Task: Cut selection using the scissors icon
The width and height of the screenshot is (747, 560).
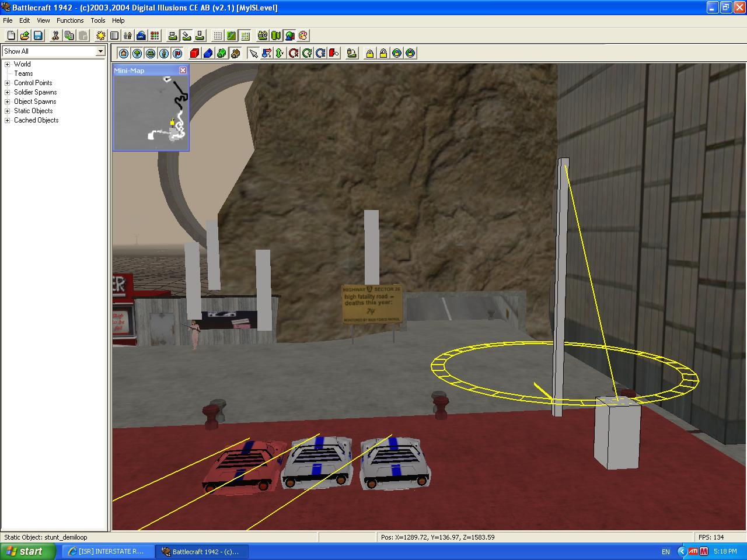Action: 55,36
